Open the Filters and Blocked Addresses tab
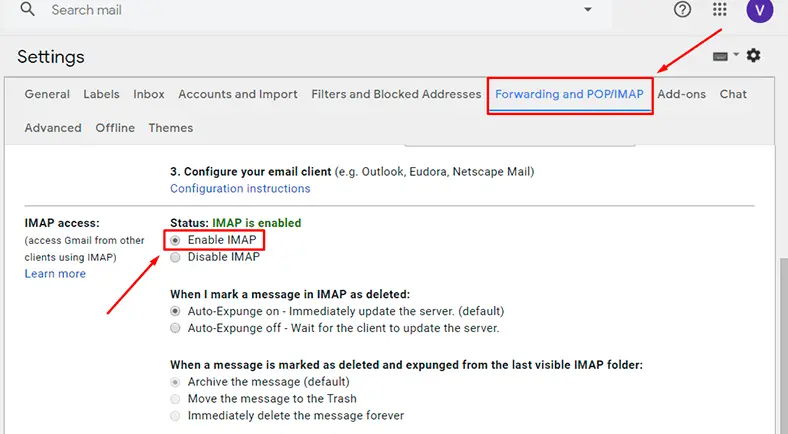Viewport: 788px width, 434px height. coord(396,94)
